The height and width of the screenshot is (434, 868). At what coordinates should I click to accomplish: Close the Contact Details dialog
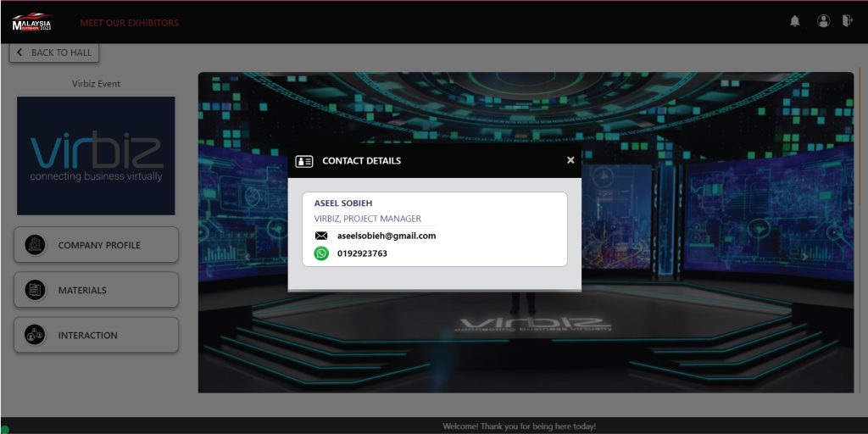point(570,160)
